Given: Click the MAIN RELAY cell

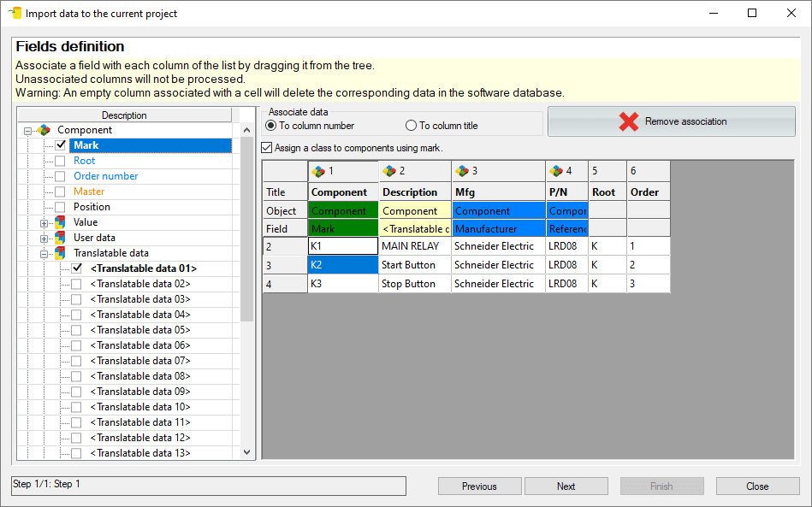Looking at the screenshot, I should click(x=415, y=246).
